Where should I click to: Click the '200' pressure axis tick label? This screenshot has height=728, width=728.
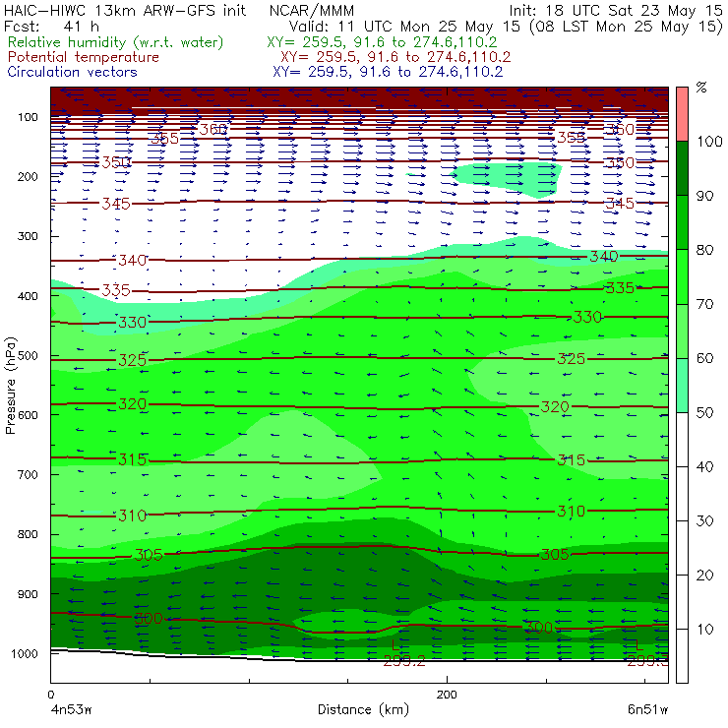28,176
